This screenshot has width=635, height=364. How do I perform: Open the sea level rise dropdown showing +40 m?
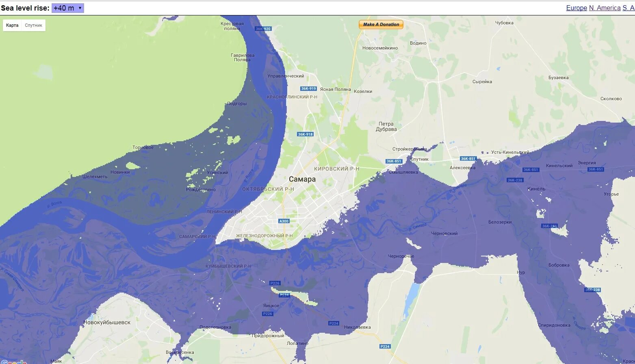coord(68,7)
